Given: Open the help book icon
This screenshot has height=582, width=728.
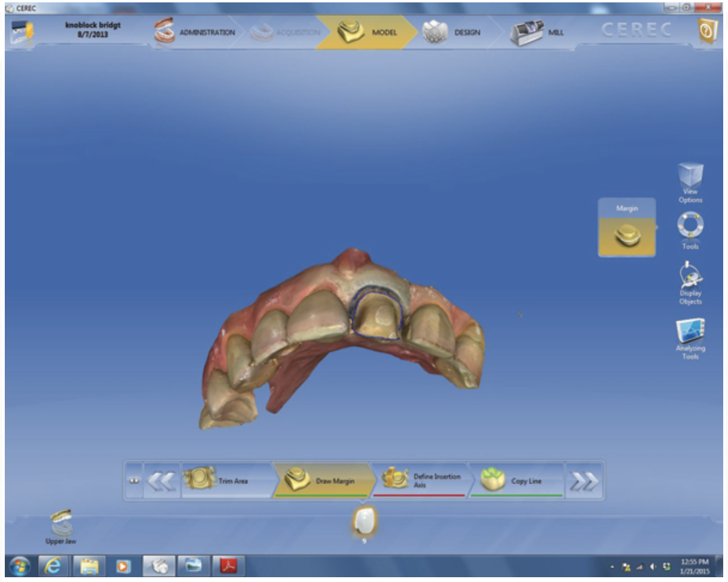Looking at the screenshot, I should (707, 32).
